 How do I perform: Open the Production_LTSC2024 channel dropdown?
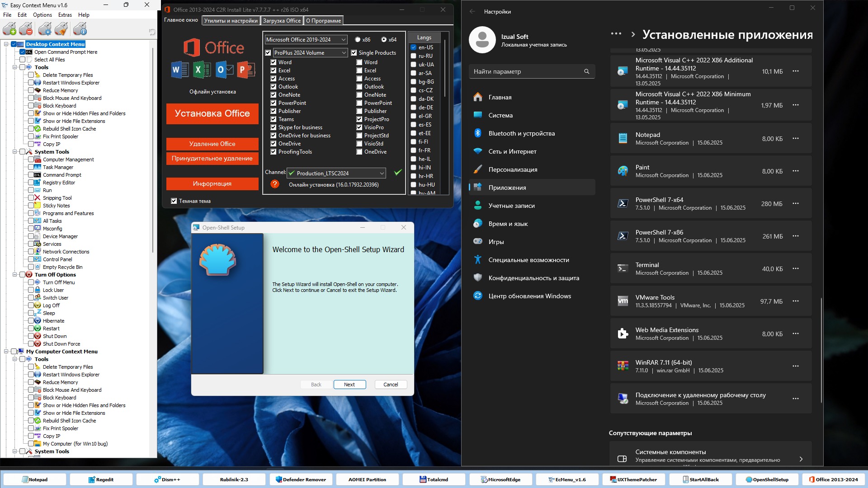pos(337,173)
